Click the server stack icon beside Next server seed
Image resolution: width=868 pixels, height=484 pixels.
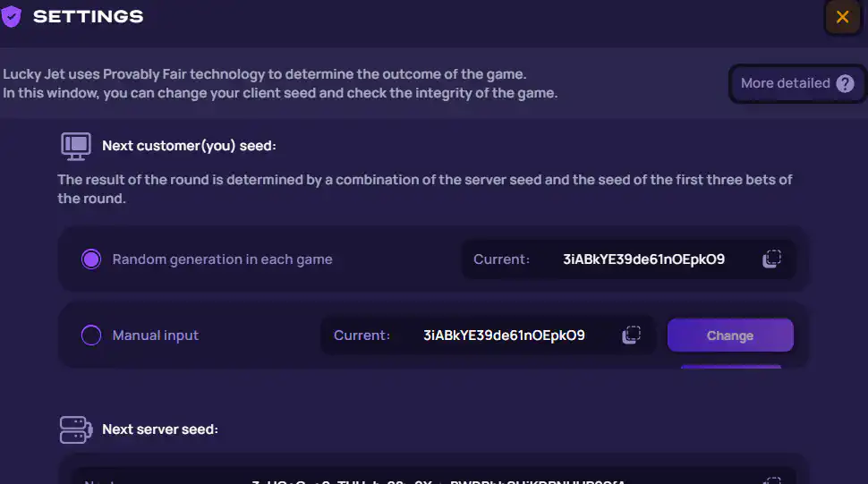[76, 429]
